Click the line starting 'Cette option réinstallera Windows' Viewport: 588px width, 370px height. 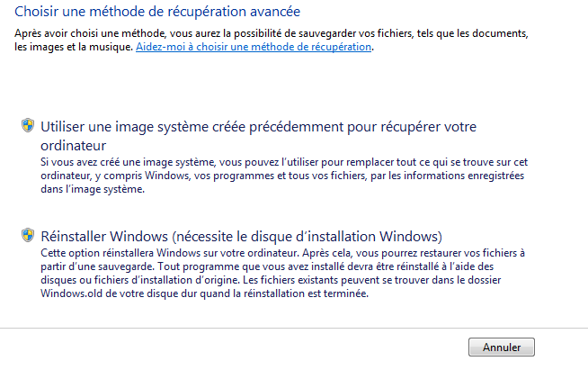[282, 253]
